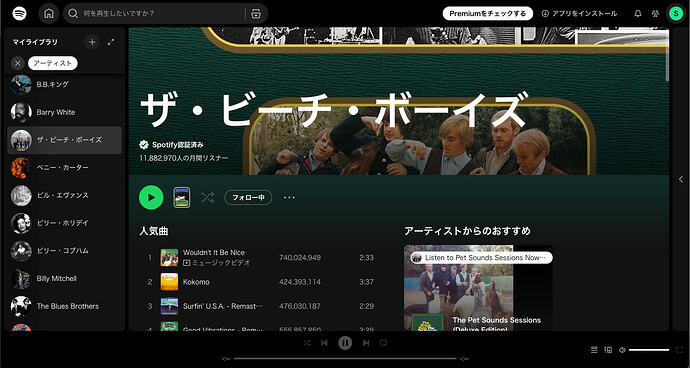
Task: Expand マイライブラリ with the arrows icon
Action: tap(111, 42)
